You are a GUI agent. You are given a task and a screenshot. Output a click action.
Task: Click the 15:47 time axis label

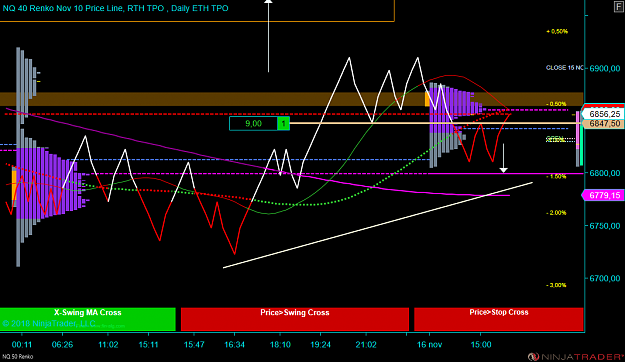194,345
